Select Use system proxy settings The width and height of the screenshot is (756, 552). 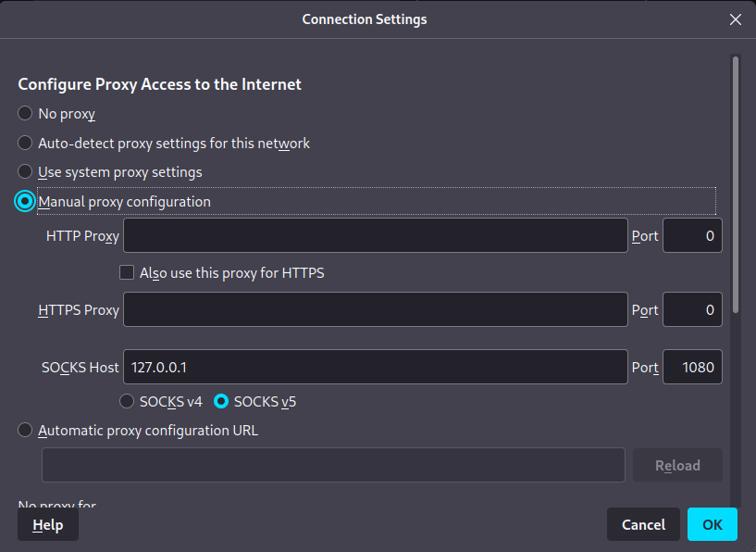(x=25, y=171)
